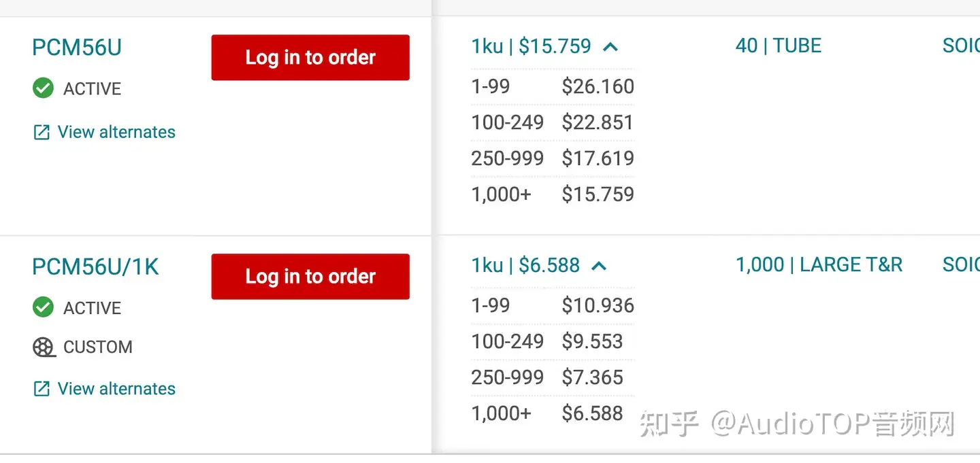
Task: Click the CUSTOM reel icon for PCM56U/1K
Action: [44, 347]
